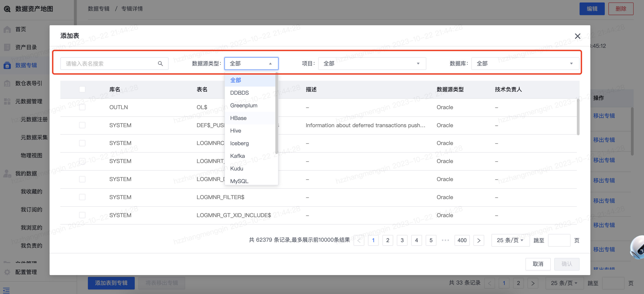The image size is (644, 294).
Task: Select 全部 in the data source type list
Action: (x=250, y=80)
